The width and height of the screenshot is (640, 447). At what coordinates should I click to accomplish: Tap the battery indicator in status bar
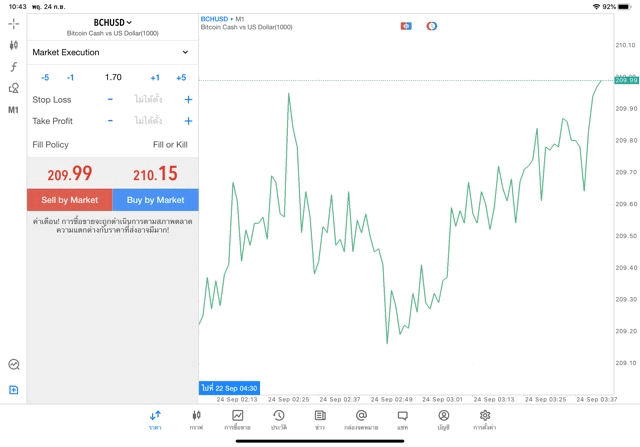tap(624, 7)
